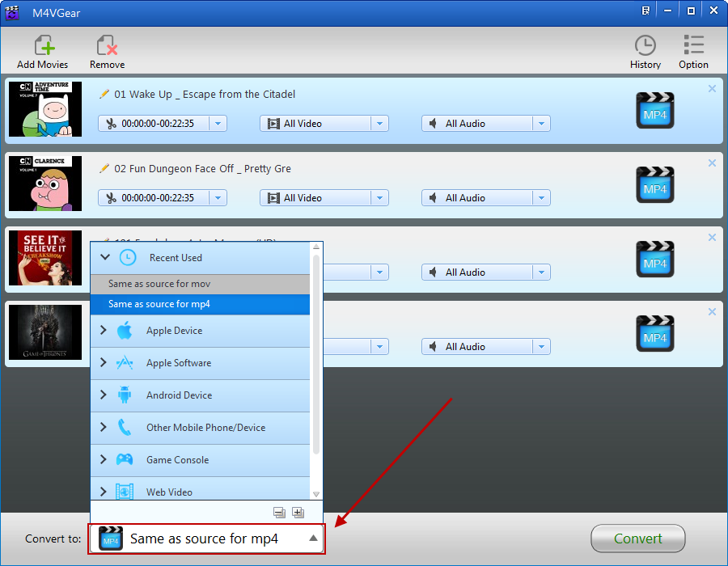Click the pencil icon beside Fun Dungeon title
This screenshot has height=566, width=728.
coord(104,168)
